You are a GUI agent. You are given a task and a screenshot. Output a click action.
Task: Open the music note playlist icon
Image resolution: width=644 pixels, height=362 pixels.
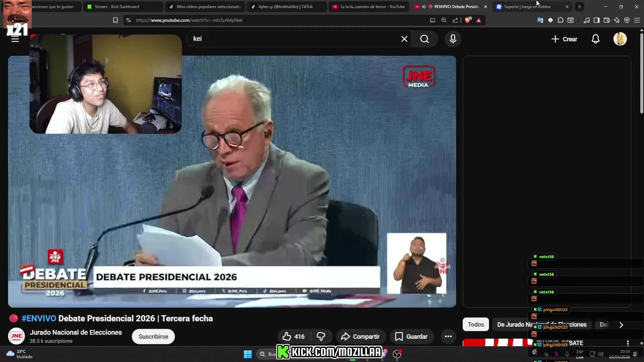coord(587,20)
